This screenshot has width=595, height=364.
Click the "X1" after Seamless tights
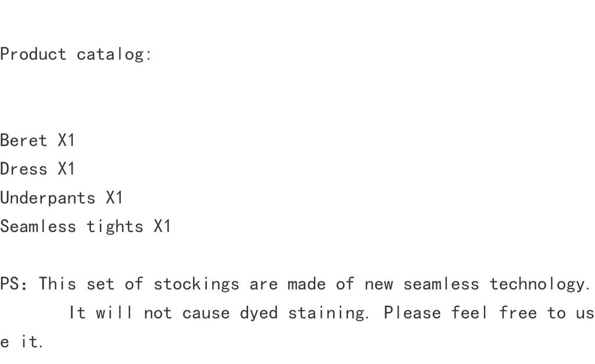[162, 226]
